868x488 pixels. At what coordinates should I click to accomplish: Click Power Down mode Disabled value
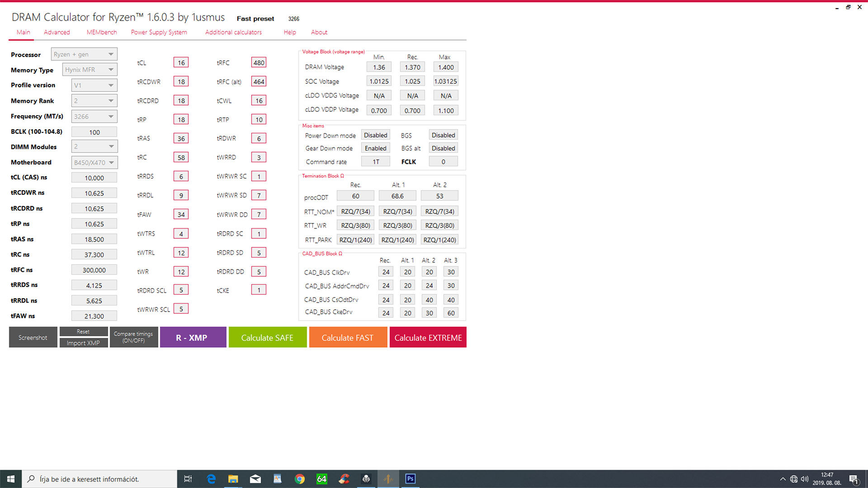pos(375,135)
